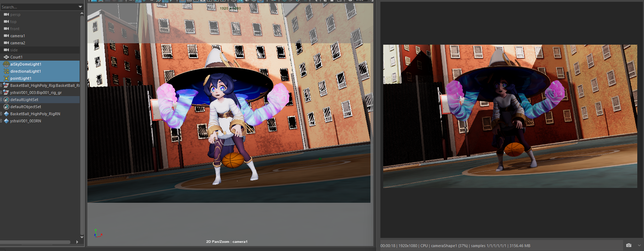Click the pointLight1 light icon
The width and height of the screenshot is (644, 251).
pyautogui.click(x=6, y=78)
